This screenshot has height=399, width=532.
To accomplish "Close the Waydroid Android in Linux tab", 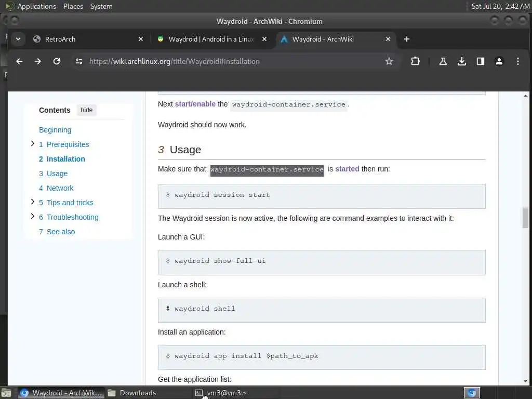I will [x=264, y=39].
